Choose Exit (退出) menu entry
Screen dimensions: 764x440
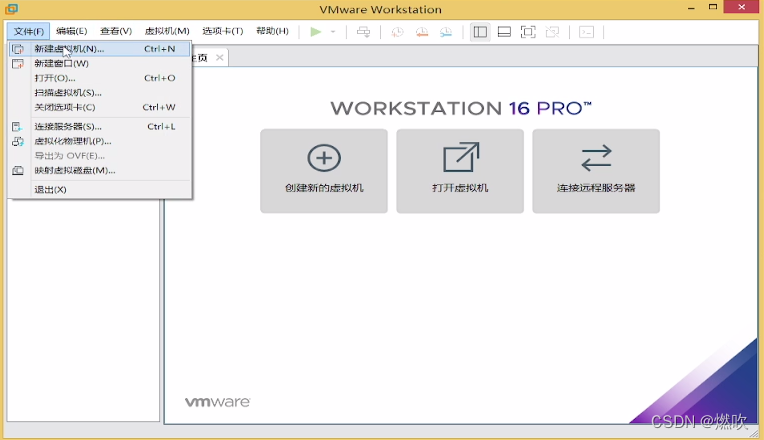click(99, 190)
